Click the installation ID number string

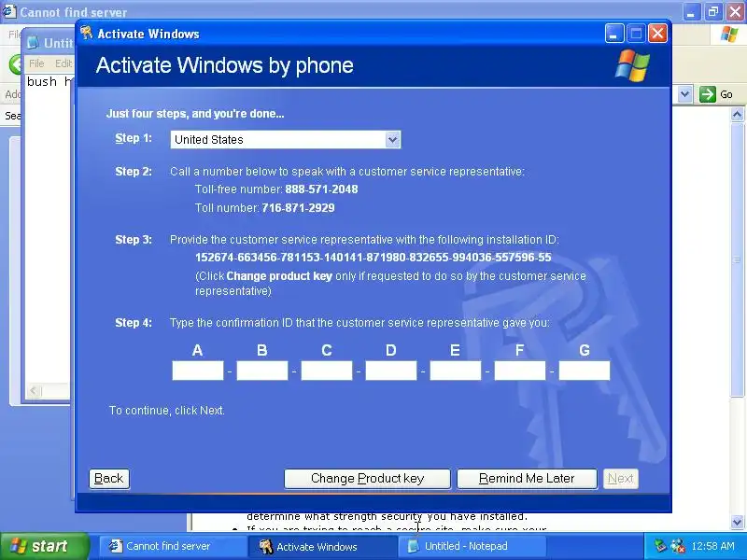[x=373, y=258]
